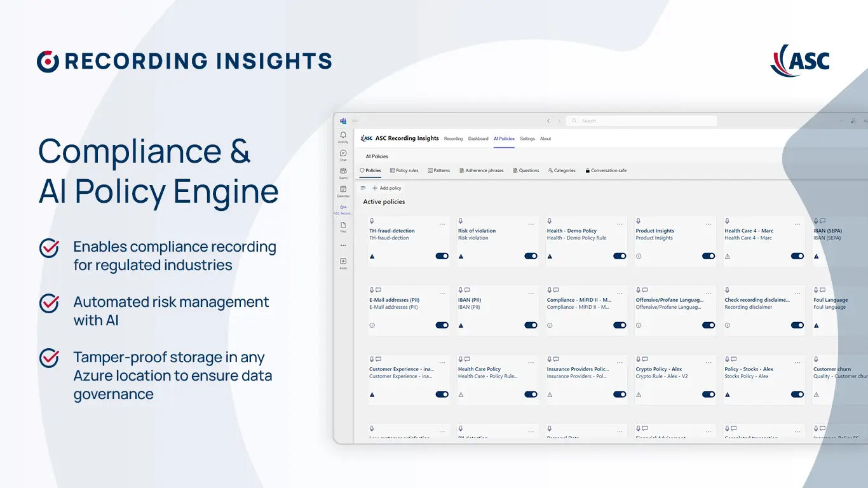The image size is (868, 488).
Task: Open the Apps icon in sidebar
Action: pos(343,261)
